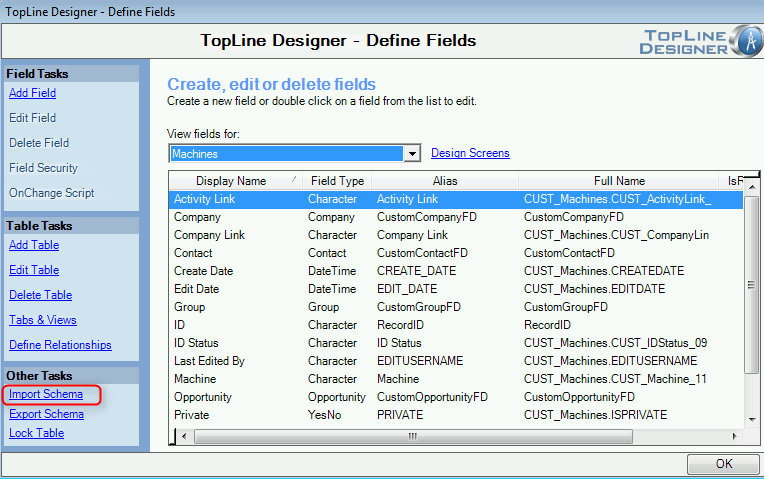The width and height of the screenshot is (764, 479).
Task: Click CustomOpportunityFD alias cell
Action: point(432,397)
